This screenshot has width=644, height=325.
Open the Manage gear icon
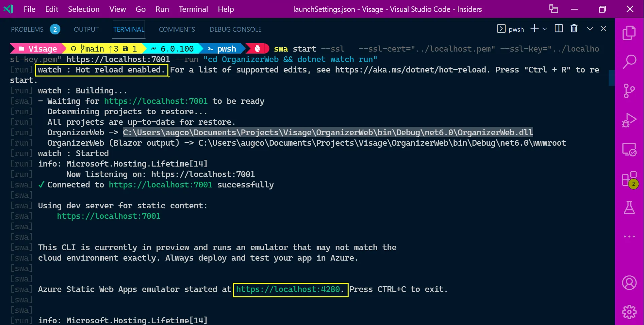(629, 312)
